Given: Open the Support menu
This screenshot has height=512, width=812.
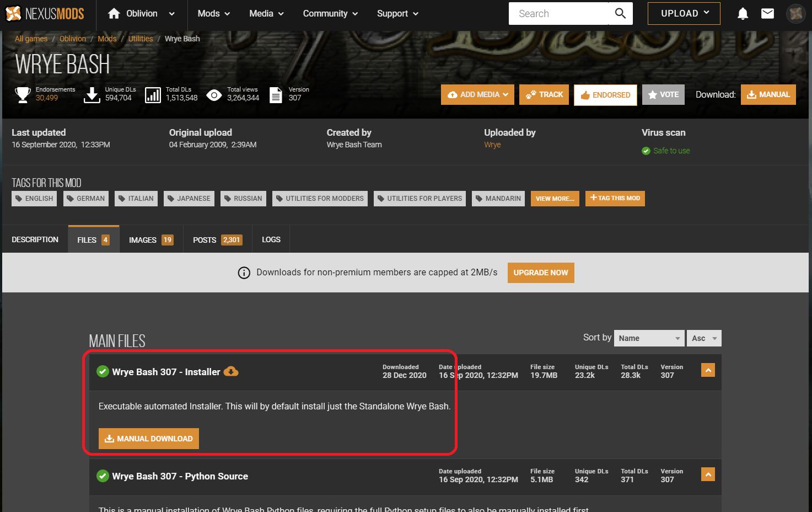Looking at the screenshot, I should 397,13.
